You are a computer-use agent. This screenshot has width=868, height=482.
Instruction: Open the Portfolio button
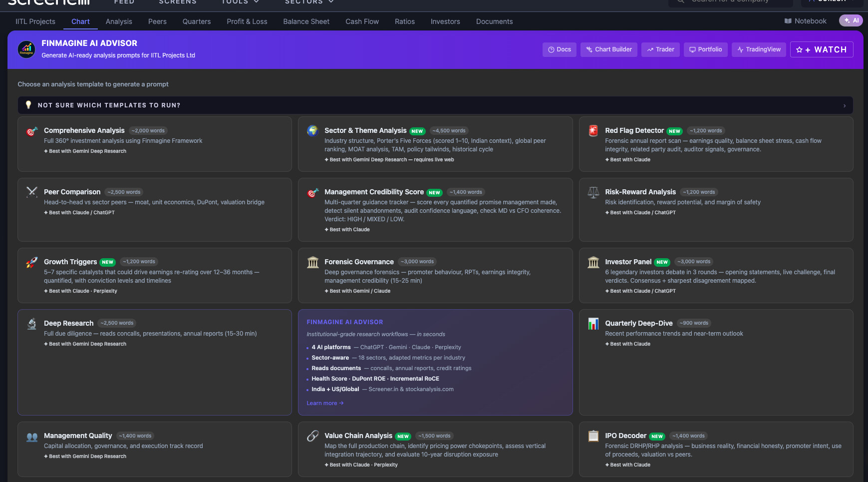click(x=706, y=49)
